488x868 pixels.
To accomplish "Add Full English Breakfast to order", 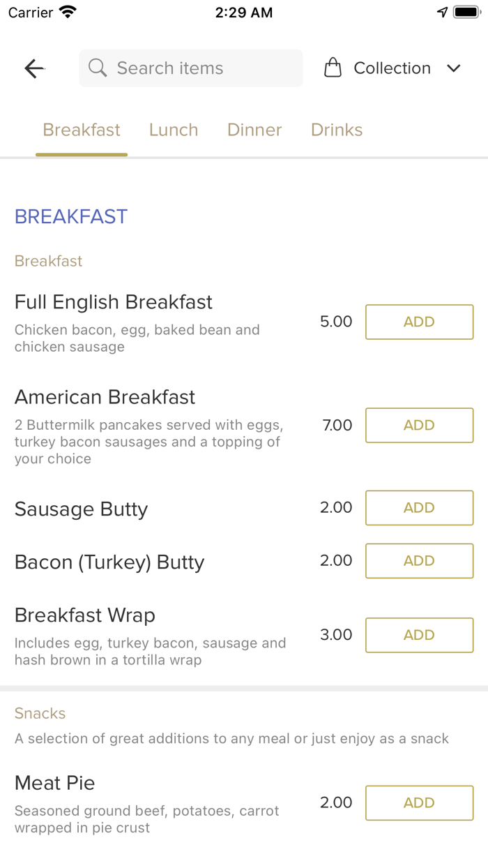I will (419, 322).
